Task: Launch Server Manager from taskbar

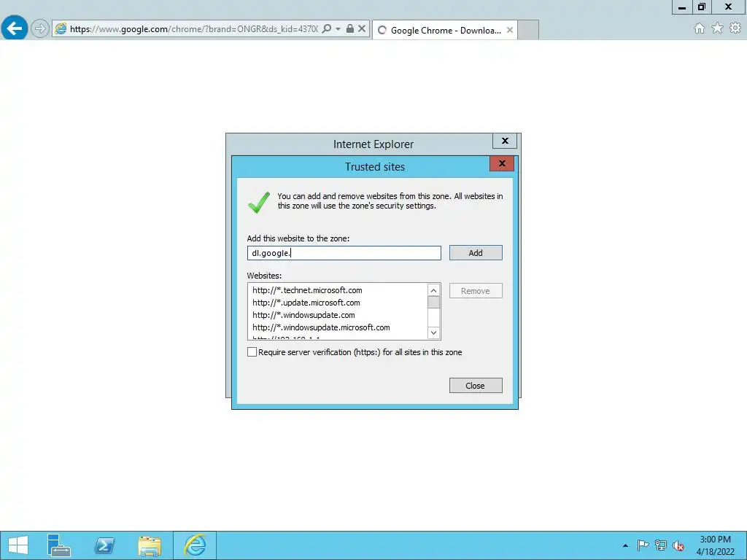Action: [x=59, y=545]
